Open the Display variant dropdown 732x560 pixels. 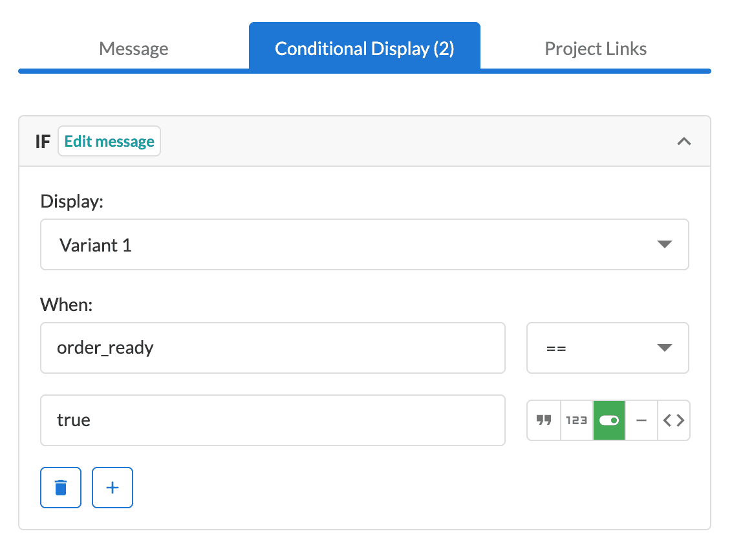[365, 244]
